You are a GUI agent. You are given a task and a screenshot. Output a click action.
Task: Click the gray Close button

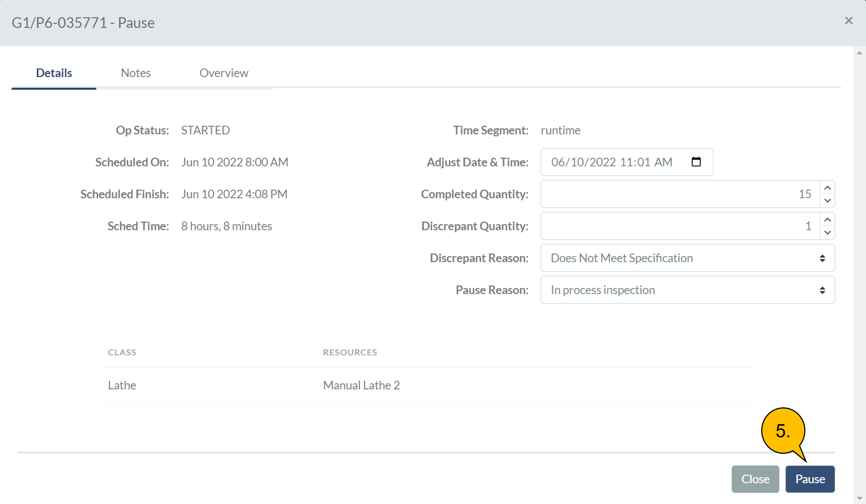pos(755,479)
